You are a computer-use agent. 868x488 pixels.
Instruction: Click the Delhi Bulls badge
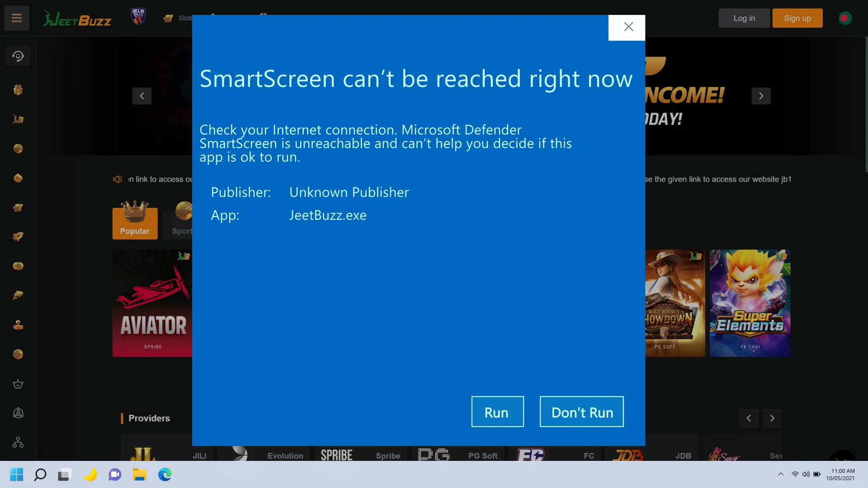[138, 16]
